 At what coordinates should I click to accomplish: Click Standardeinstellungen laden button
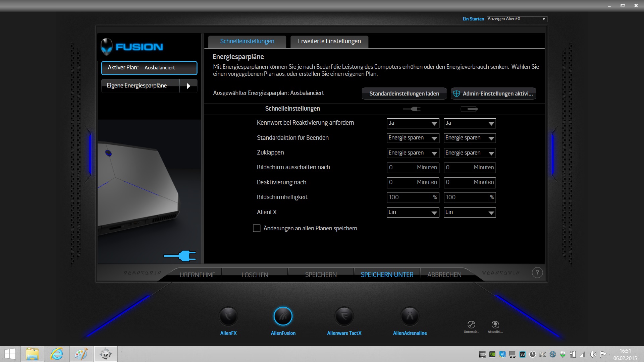click(x=404, y=94)
